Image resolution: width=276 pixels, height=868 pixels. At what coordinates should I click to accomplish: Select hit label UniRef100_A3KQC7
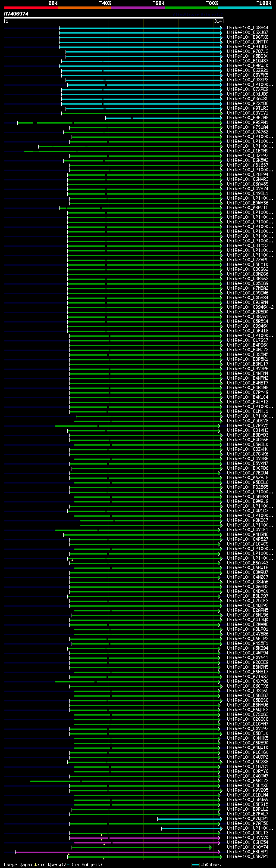click(248, 520)
